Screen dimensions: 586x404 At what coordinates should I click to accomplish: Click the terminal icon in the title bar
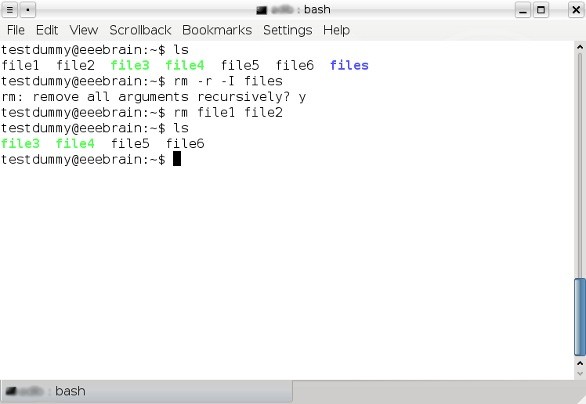(x=262, y=10)
